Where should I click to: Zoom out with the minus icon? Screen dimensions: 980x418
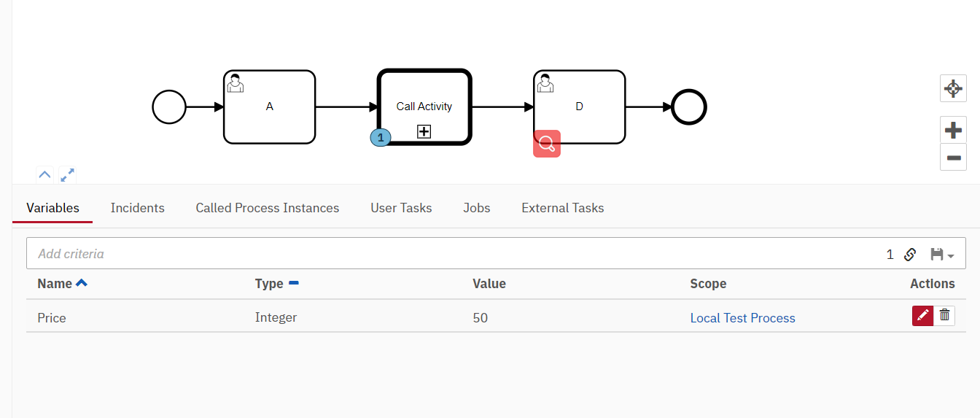pos(953,158)
